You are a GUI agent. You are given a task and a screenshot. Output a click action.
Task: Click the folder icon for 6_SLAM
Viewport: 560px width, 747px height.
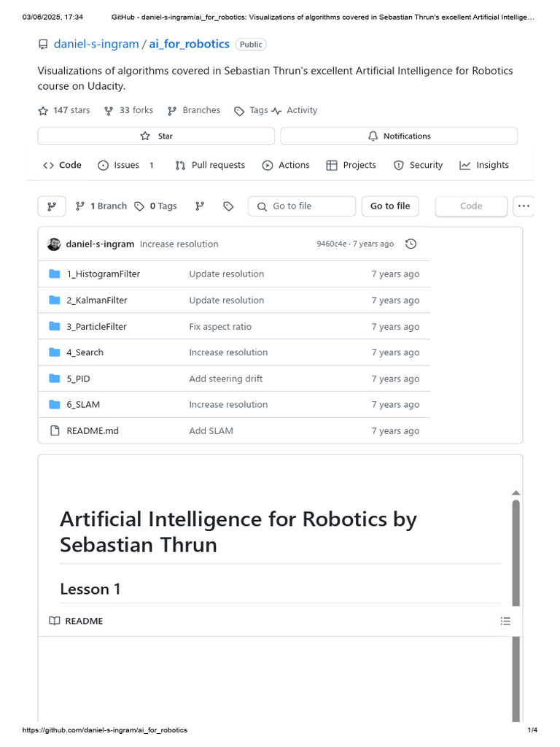pyautogui.click(x=55, y=404)
